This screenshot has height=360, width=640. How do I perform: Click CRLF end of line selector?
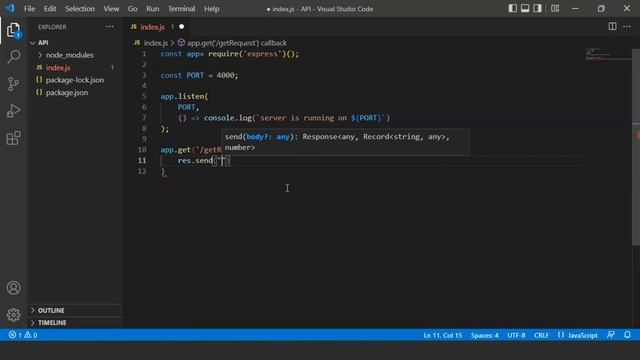point(541,336)
